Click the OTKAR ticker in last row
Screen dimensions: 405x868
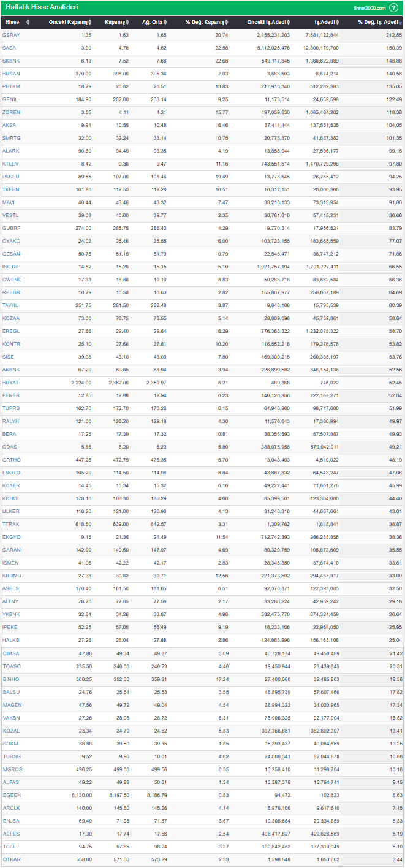pyautogui.click(x=11, y=859)
